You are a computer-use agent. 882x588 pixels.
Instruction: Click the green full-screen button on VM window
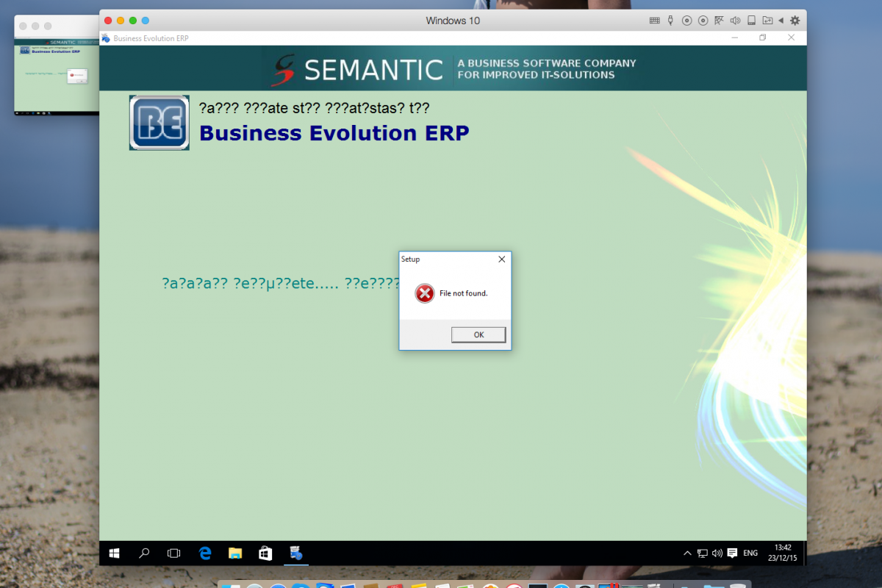point(132,21)
